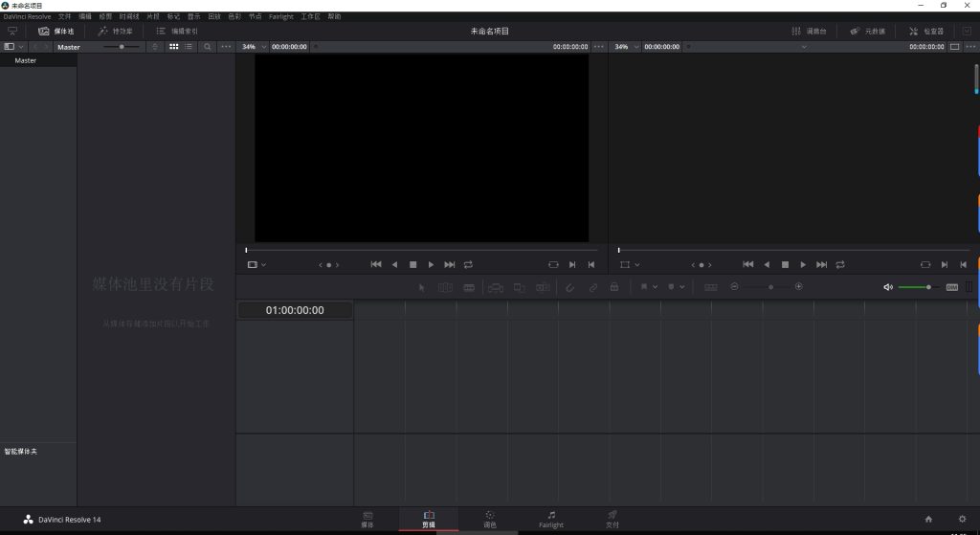Click the home icon at bottom right
This screenshot has height=535, width=980.
point(927,519)
